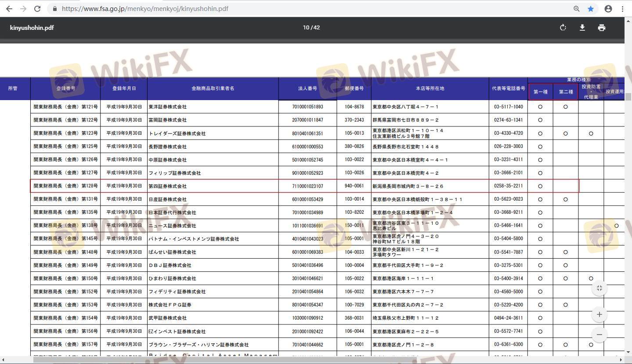Reload the page with the refresh icon

[38, 9]
